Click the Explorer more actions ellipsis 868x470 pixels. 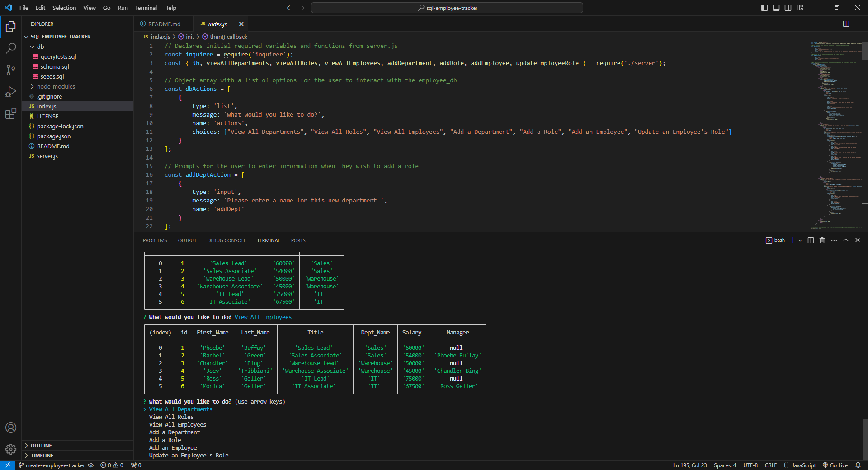pos(123,24)
